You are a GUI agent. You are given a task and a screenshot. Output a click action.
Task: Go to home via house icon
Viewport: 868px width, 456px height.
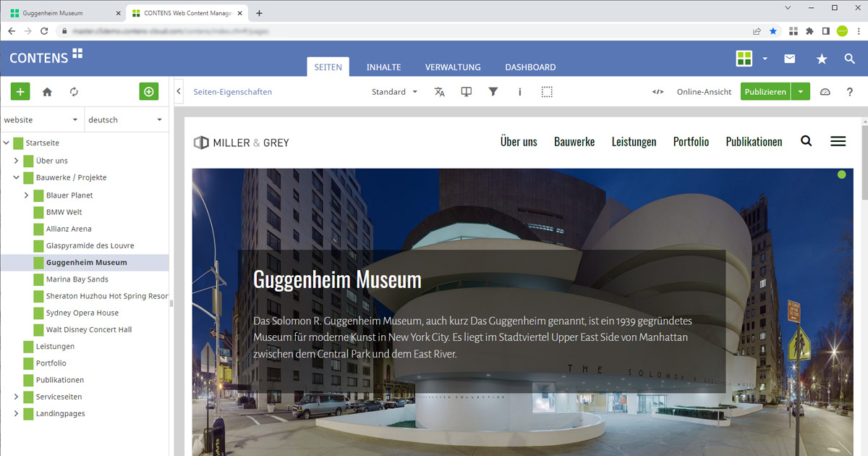pos(47,92)
